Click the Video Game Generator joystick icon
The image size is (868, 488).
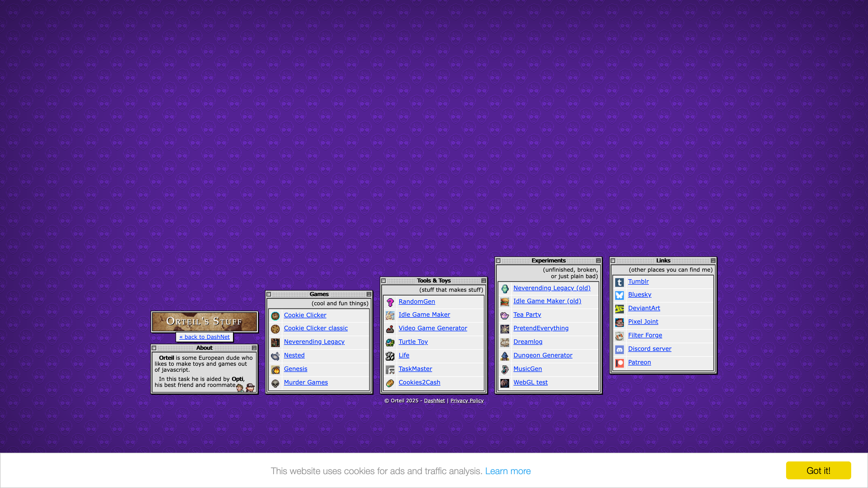click(x=390, y=329)
